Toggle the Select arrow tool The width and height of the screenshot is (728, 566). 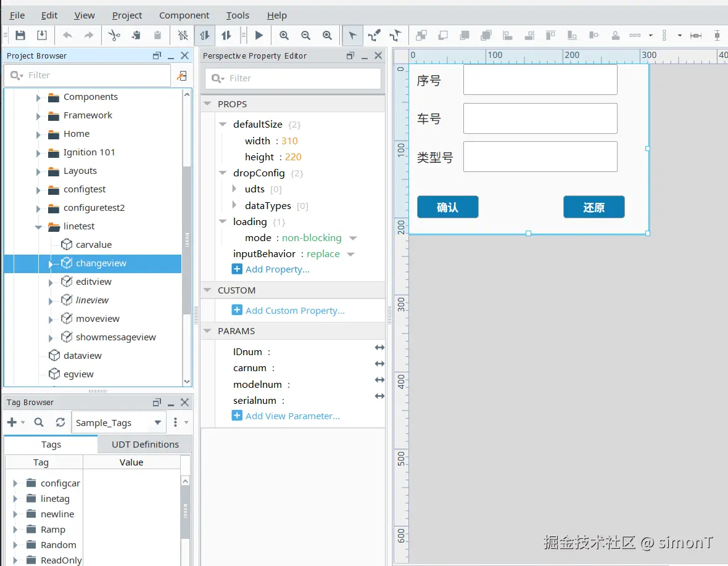(x=352, y=35)
